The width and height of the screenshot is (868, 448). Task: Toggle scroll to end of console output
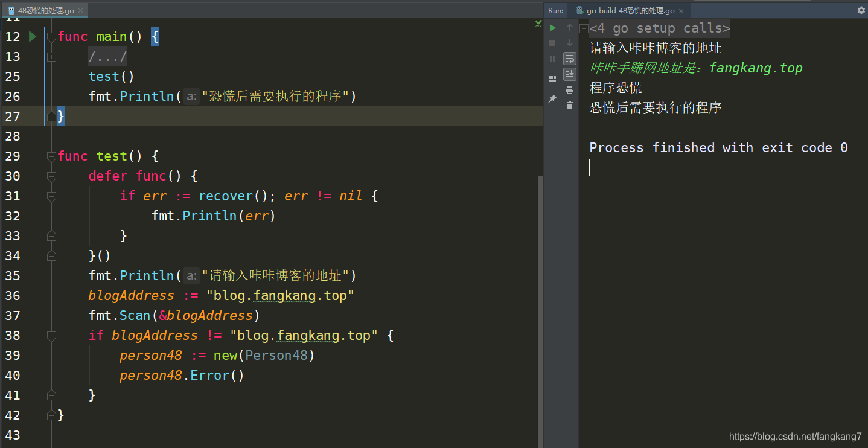point(570,74)
